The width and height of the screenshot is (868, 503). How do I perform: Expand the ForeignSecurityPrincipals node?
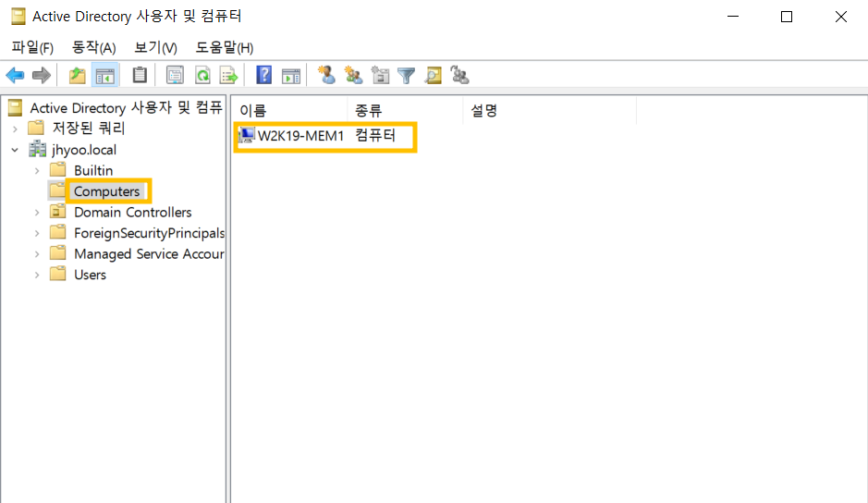[x=37, y=233]
